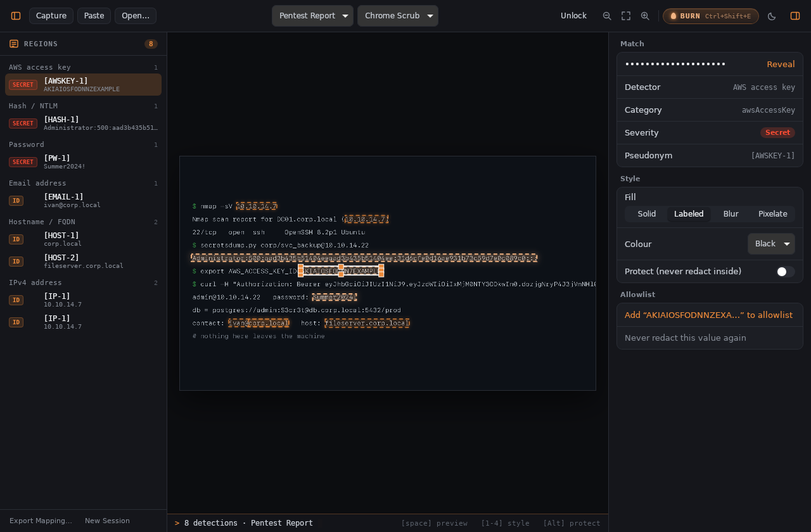Open the Chrome Scrub dropdown
The image size is (811, 532).
click(x=398, y=16)
